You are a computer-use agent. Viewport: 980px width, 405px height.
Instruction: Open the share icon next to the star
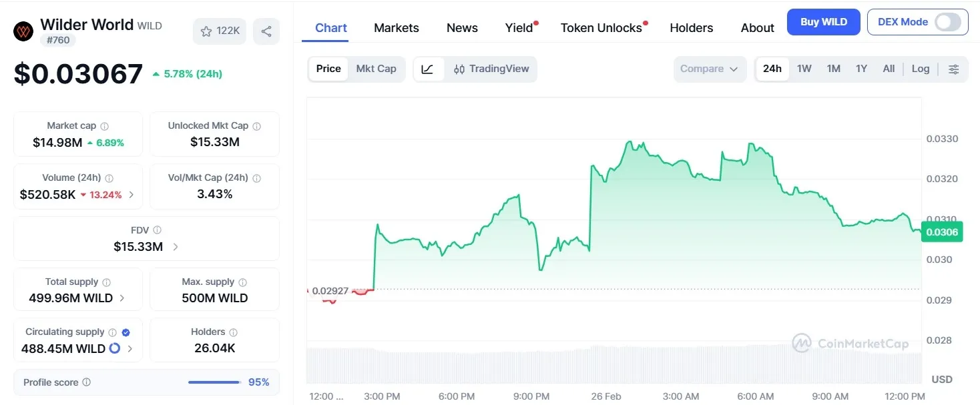tap(266, 31)
